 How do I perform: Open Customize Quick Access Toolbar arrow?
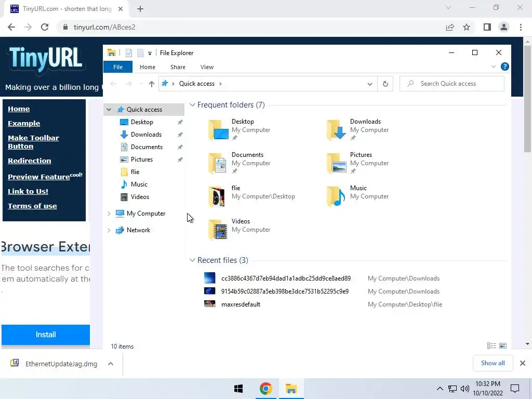(150, 54)
